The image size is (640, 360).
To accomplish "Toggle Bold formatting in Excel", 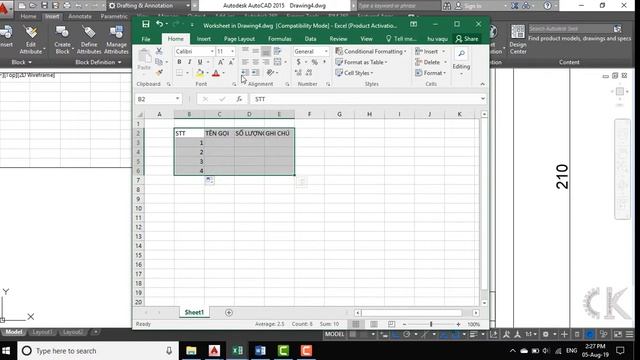I will point(179,62).
